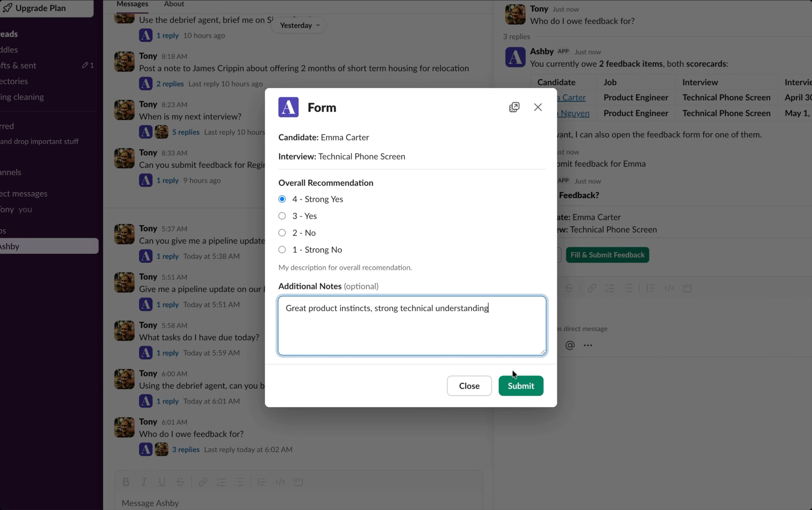
Task: Open Direct messages section in sidebar
Action: [24, 194]
